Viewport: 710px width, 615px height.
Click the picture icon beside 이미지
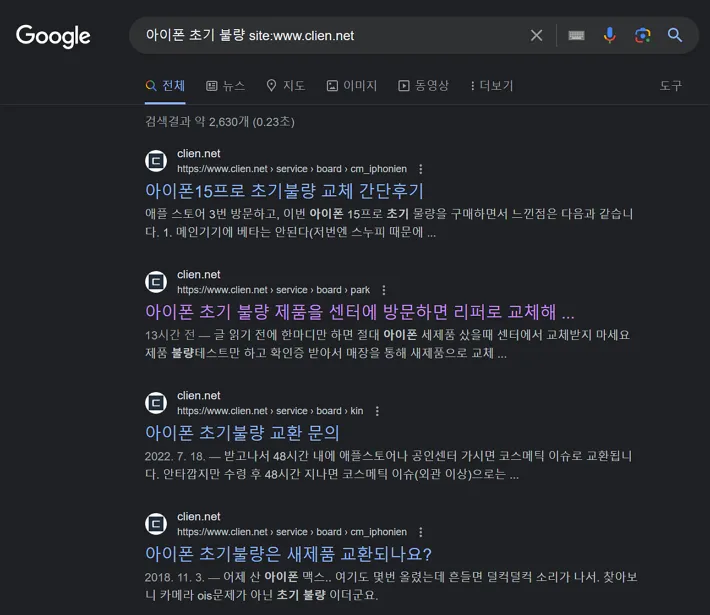coord(332,86)
